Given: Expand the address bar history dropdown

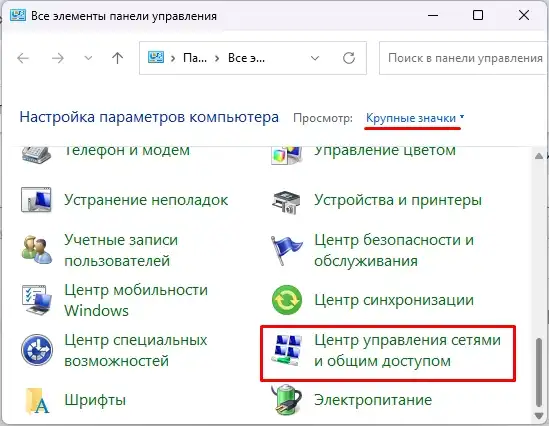Looking at the screenshot, I should point(315,58).
